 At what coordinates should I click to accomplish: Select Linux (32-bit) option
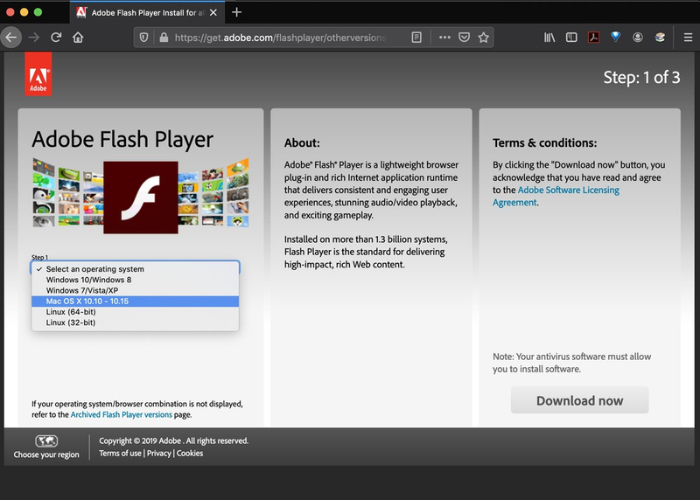coord(135,322)
